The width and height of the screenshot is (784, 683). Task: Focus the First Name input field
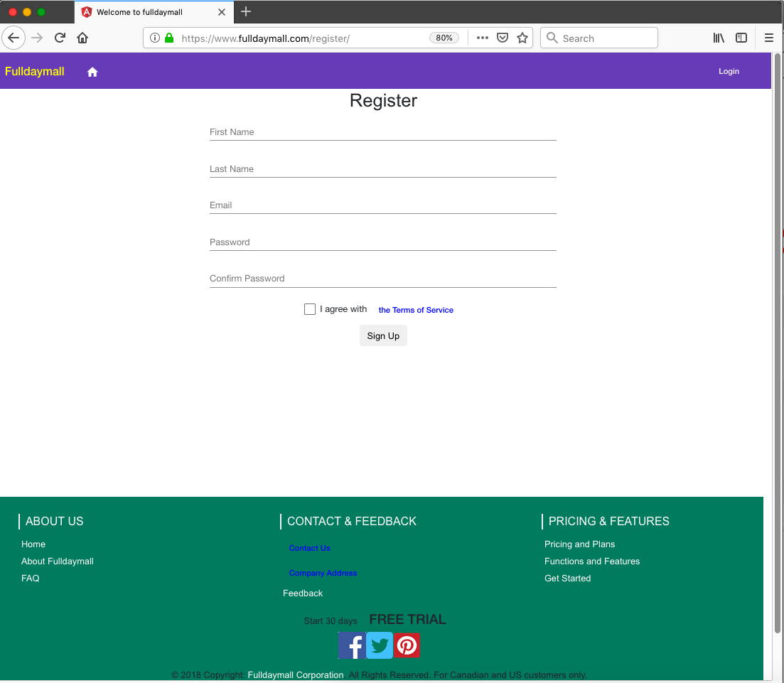[382, 132]
